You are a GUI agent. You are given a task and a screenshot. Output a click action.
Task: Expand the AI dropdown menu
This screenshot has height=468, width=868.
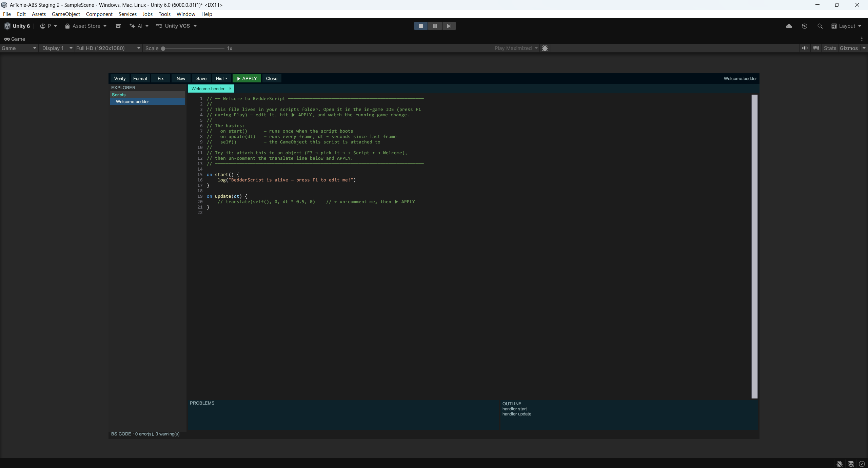coord(139,26)
